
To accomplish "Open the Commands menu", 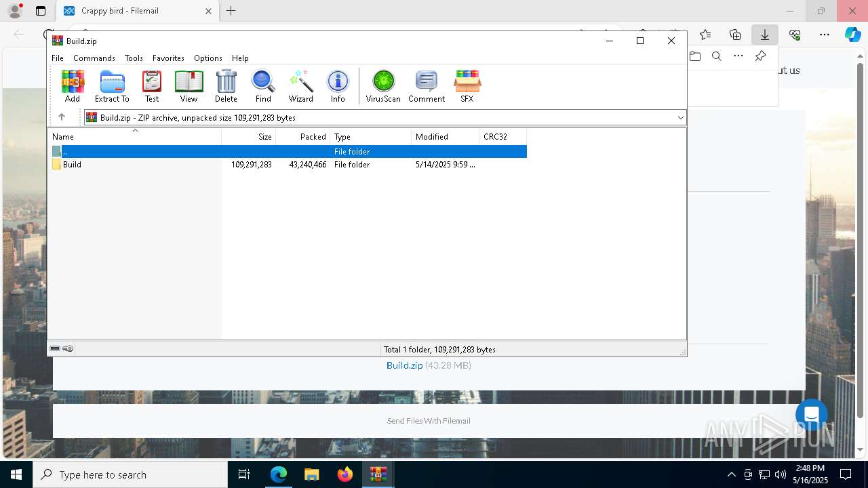I will pos(94,58).
